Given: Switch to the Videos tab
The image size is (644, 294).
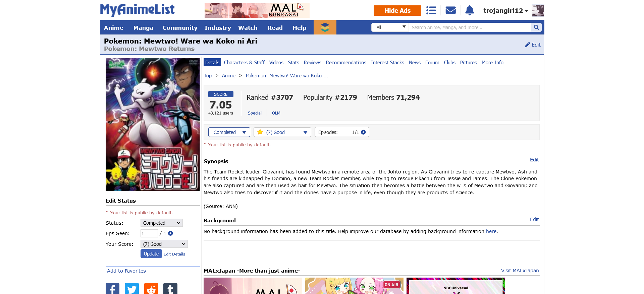Looking at the screenshot, I should click(x=276, y=63).
